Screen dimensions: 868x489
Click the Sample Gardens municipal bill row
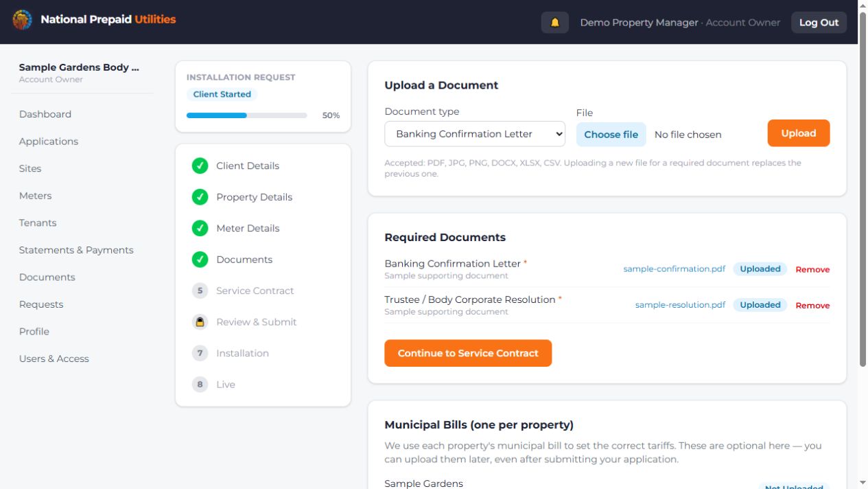[607, 484]
